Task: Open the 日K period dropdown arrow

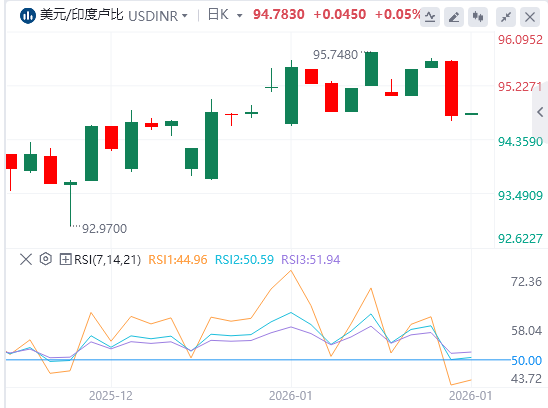Action: 239,16
